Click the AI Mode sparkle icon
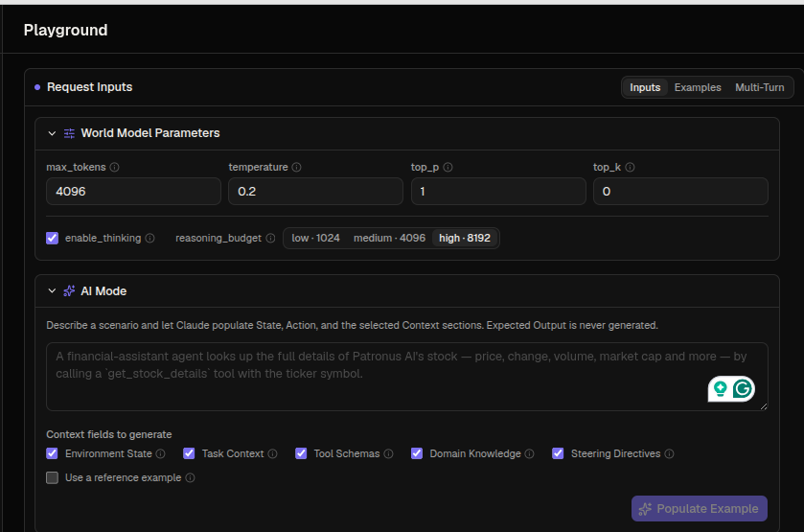 coord(69,291)
